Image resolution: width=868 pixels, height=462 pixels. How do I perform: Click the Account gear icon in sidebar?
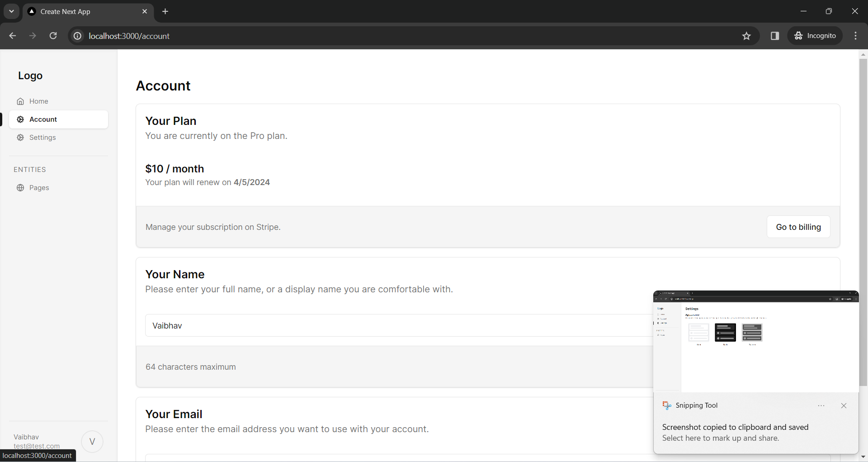[x=20, y=119]
